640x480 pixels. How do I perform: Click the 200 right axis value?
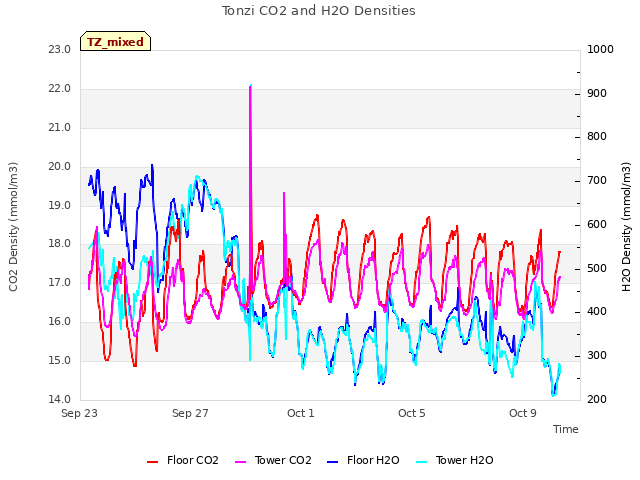597,400
